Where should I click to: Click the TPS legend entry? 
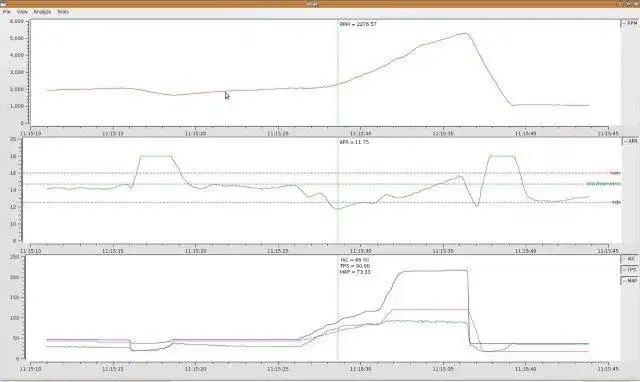[x=630, y=270]
